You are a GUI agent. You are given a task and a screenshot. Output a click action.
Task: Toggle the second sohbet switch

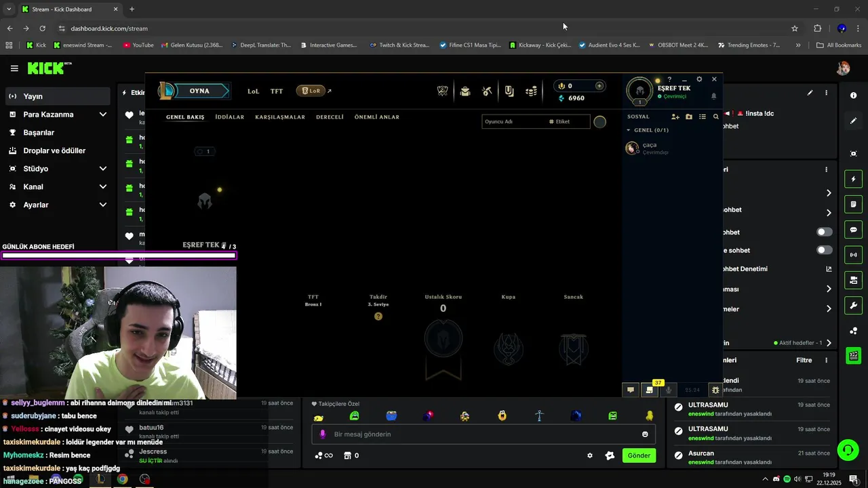point(824,250)
